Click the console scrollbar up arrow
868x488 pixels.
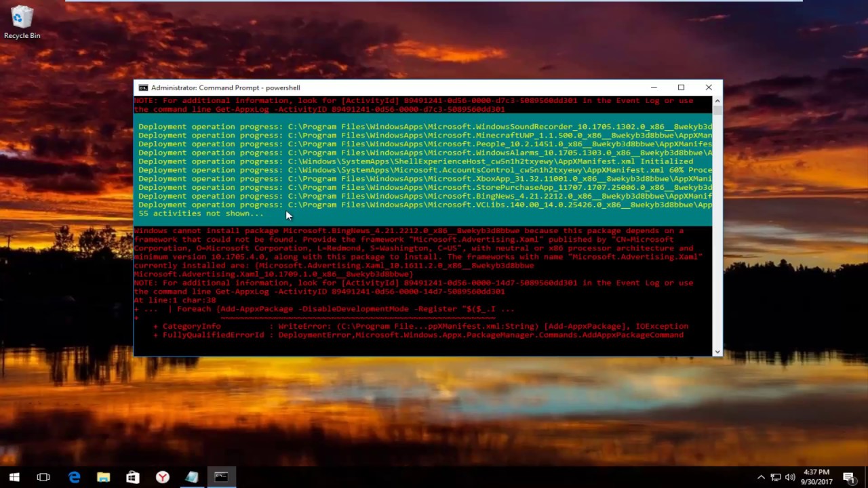(717, 101)
